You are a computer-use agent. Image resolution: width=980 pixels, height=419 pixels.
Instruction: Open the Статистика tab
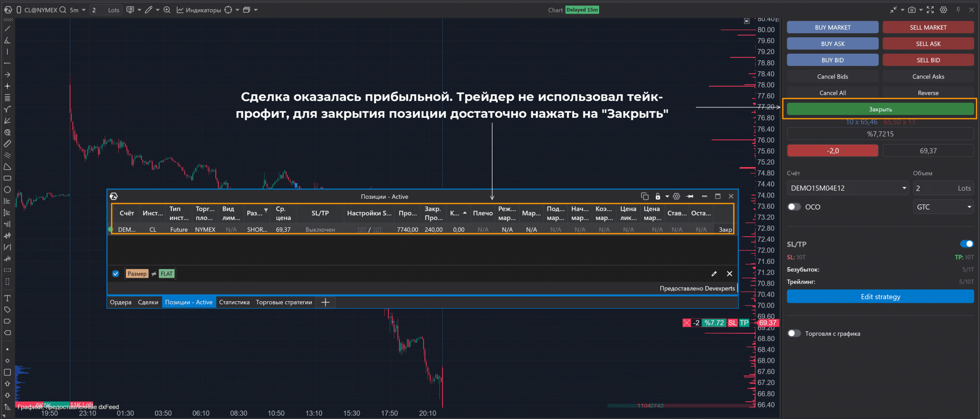(234, 302)
